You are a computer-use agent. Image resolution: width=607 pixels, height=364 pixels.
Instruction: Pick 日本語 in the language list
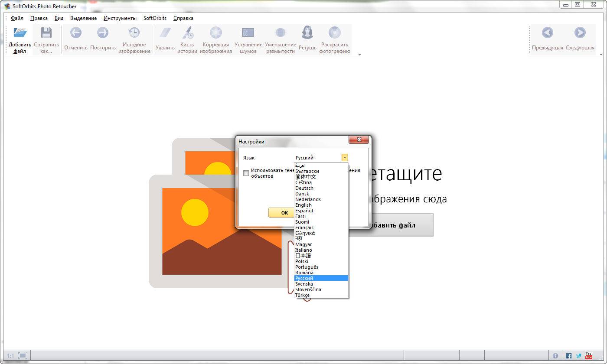pos(321,256)
